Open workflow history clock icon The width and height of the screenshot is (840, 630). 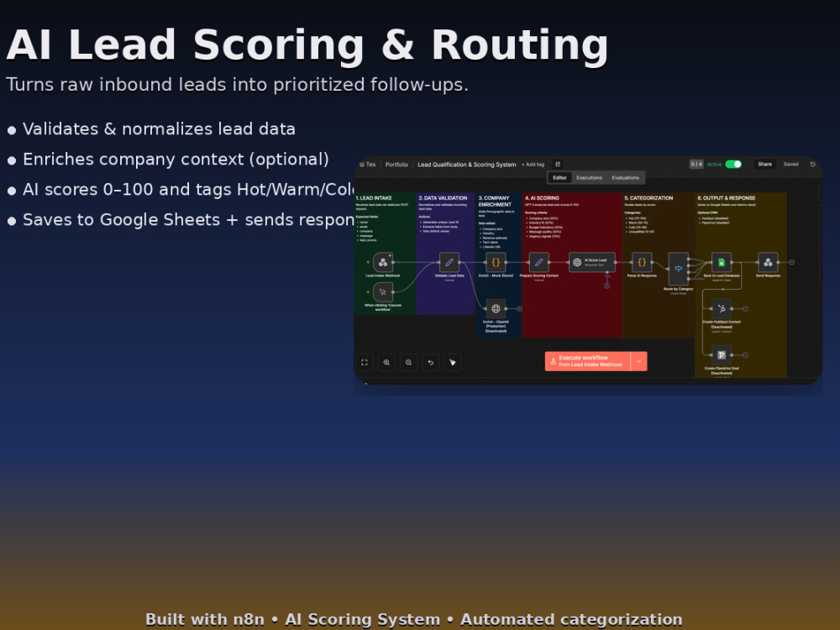(812, 165)
